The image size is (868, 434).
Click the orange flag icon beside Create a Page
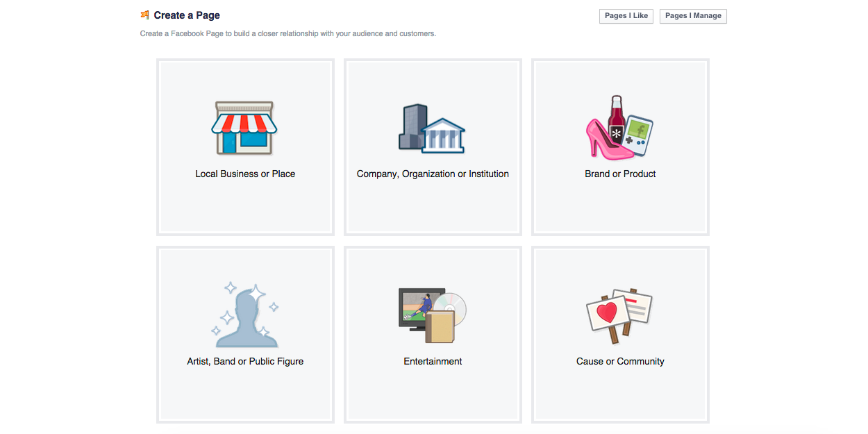click(x=144, y=15)
